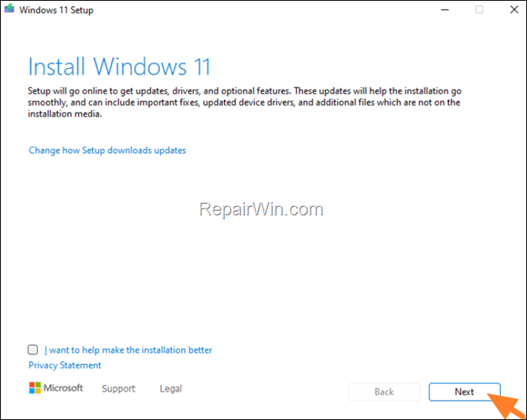Viewport: 527px width, 420px height.
Task: Open the Legal link
Action: click(171, 389)
